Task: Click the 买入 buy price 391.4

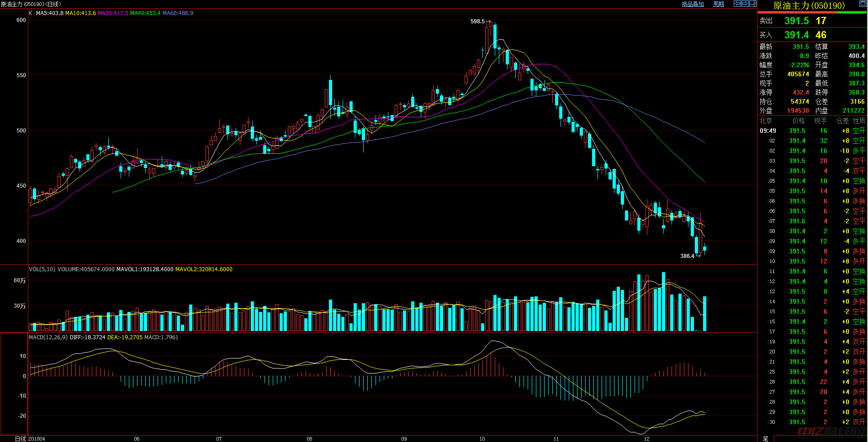Action: [x=796, y=35]
